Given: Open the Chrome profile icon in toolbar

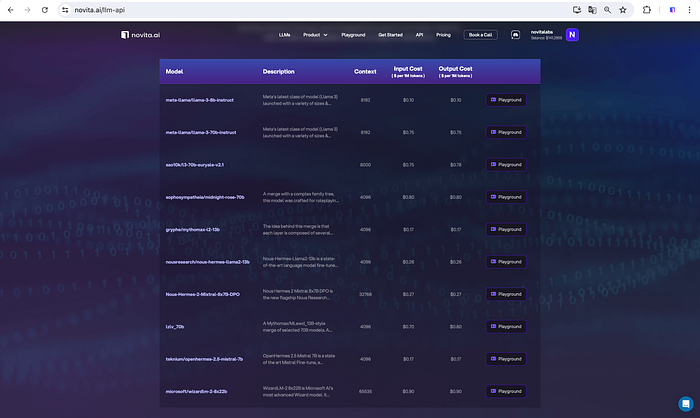Looking at the screenshot, I should click(x=672, y=10).
